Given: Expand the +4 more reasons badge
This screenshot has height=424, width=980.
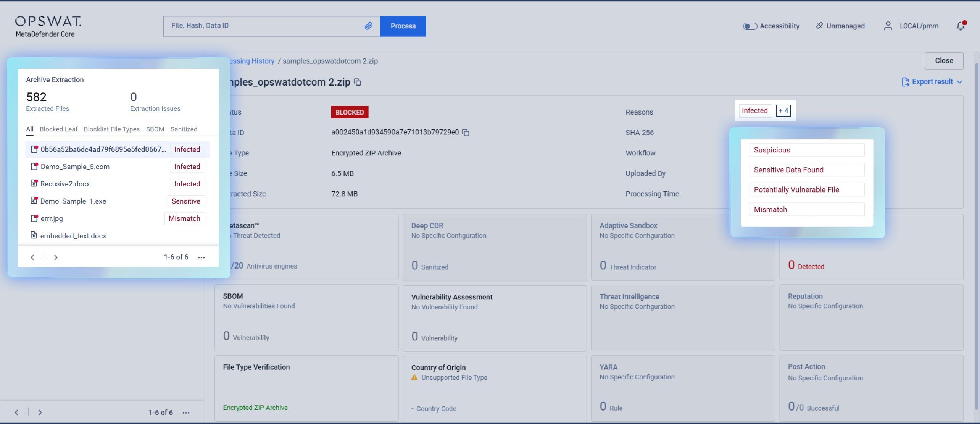Looking at the screenshot, I should click(x=783, y=111).
